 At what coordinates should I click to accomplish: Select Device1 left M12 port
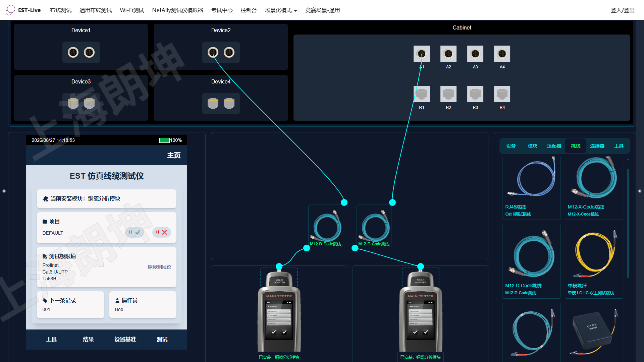pyautogui.click(x=73, y=52)
